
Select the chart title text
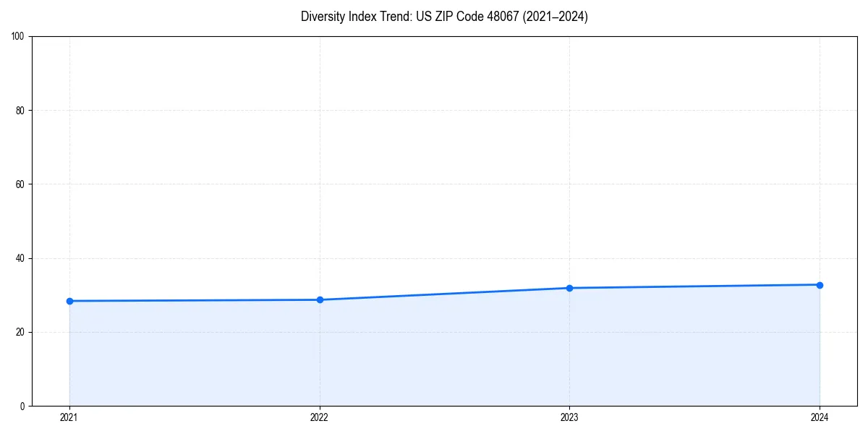click(445, 17)
